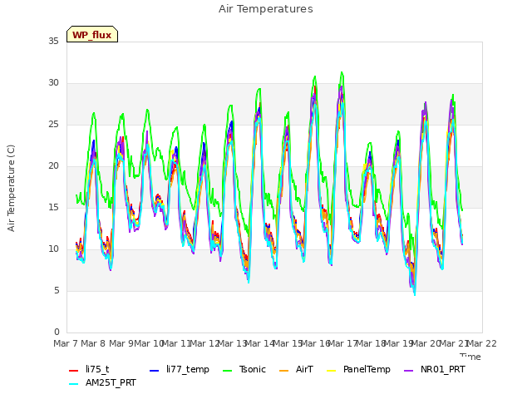Click the '35' y-axis tick label

53,42
